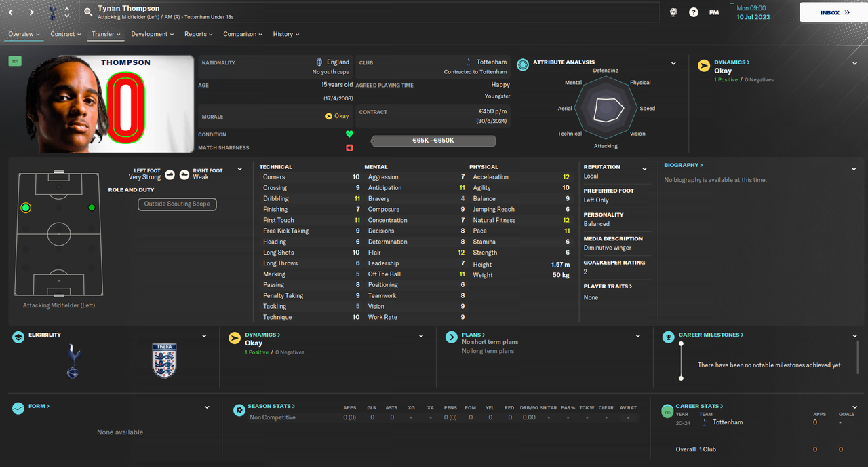Click the search magnifier icon
The height and width of the screenshot is (467, 868).
[88, 12]
